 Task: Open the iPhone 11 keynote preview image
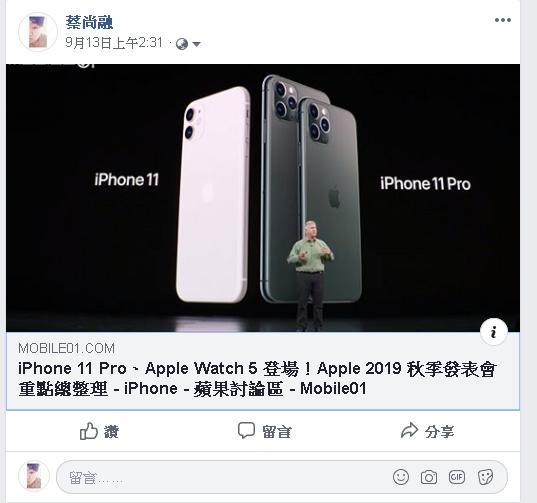[x=263, y=198]
